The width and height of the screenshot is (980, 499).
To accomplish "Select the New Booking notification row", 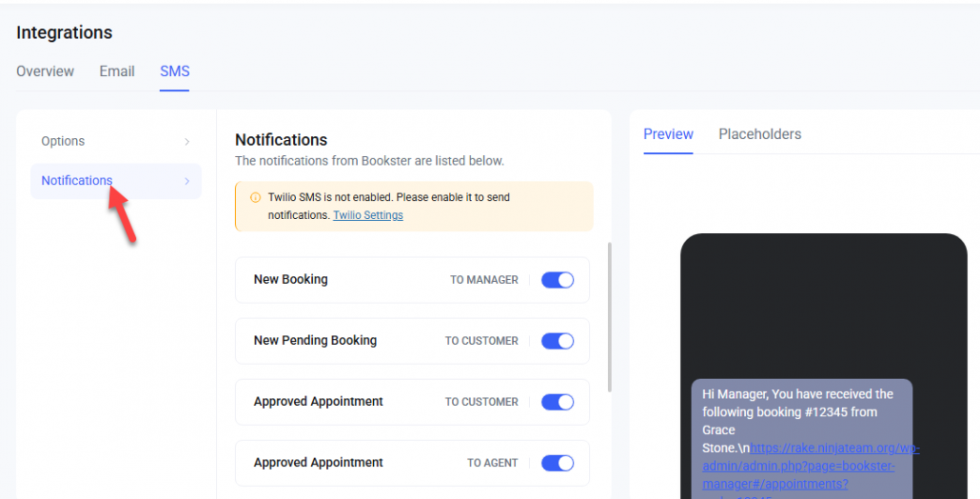I will tap(413, 280).
